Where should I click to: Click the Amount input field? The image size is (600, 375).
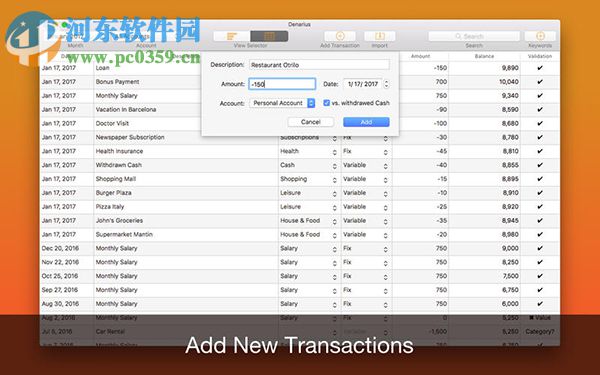click(282, 84)
